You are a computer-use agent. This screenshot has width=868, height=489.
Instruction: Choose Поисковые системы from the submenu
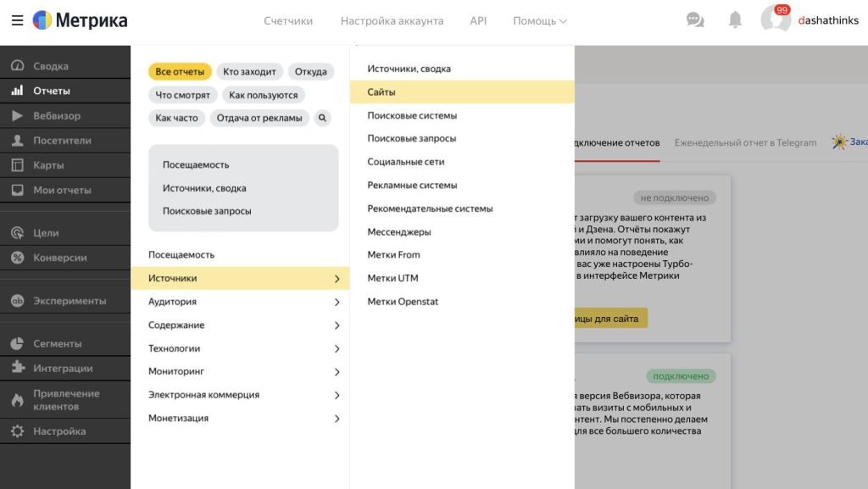[x=412, y=115]
